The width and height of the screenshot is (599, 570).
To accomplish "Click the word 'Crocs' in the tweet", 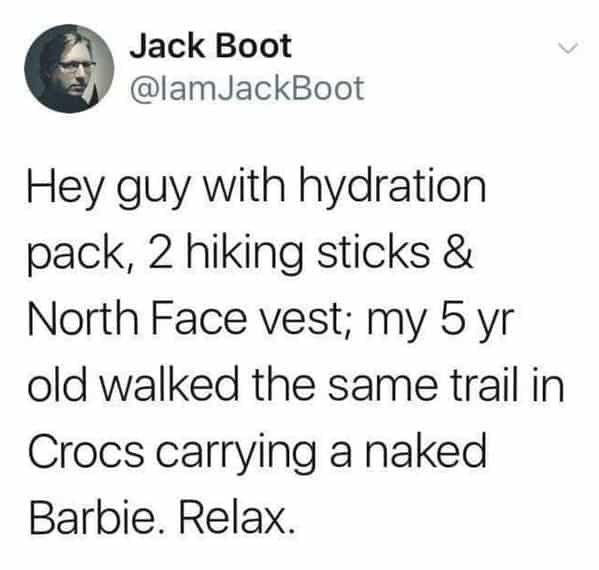I will tap(86, 450).
